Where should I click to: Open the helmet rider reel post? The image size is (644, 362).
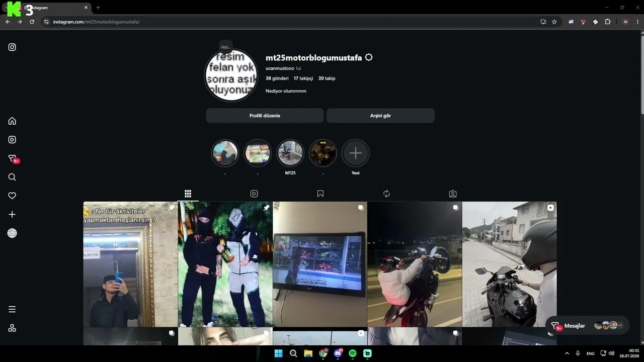coord(510,264)
